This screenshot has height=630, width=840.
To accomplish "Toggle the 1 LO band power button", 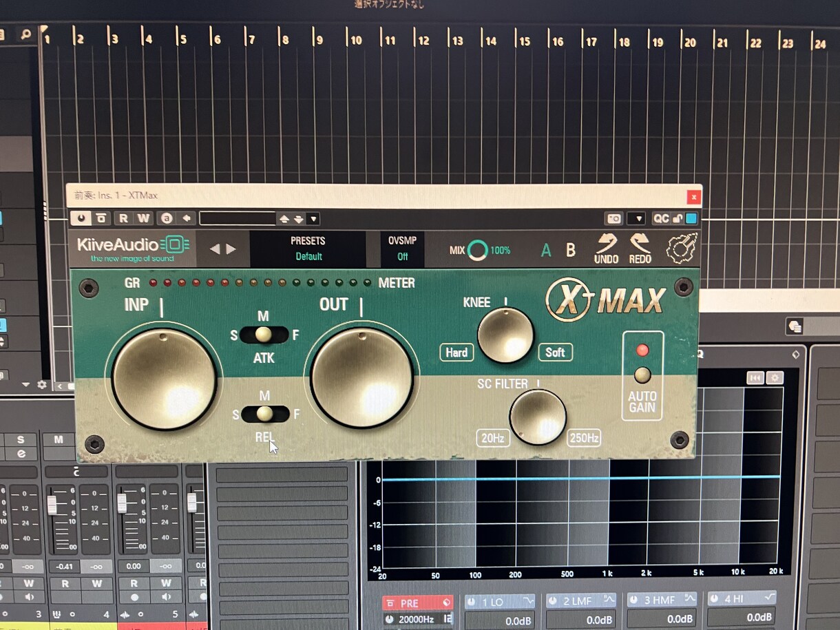I will pos(472,602).
